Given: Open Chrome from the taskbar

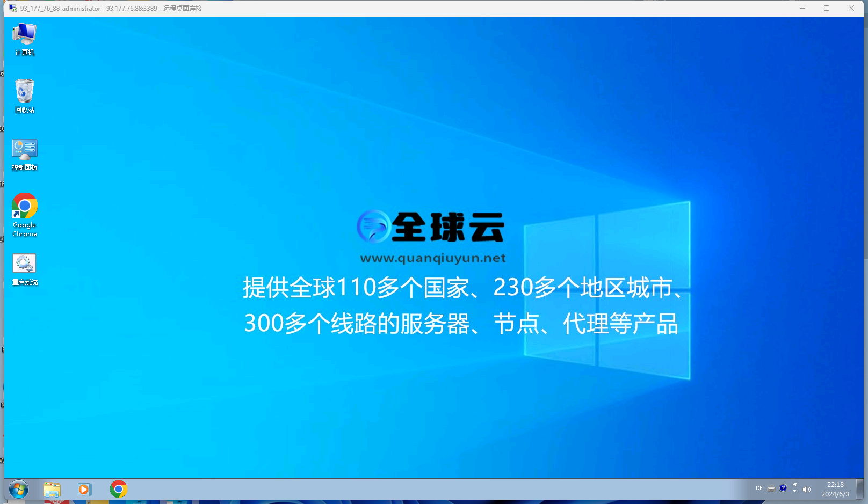Looking at the screenshot, I should tap(119, 490).
